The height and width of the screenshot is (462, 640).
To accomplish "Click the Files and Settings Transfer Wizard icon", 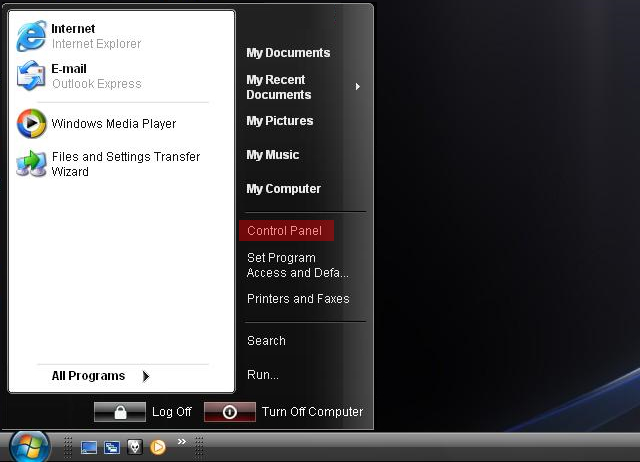I will (31, 164).
